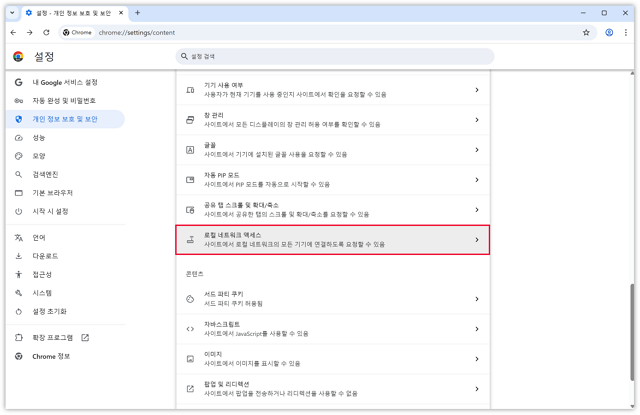Click the Chrome site info chip
Image resolution: width=640 pixels, height=415 pixels.
(78, 33)
